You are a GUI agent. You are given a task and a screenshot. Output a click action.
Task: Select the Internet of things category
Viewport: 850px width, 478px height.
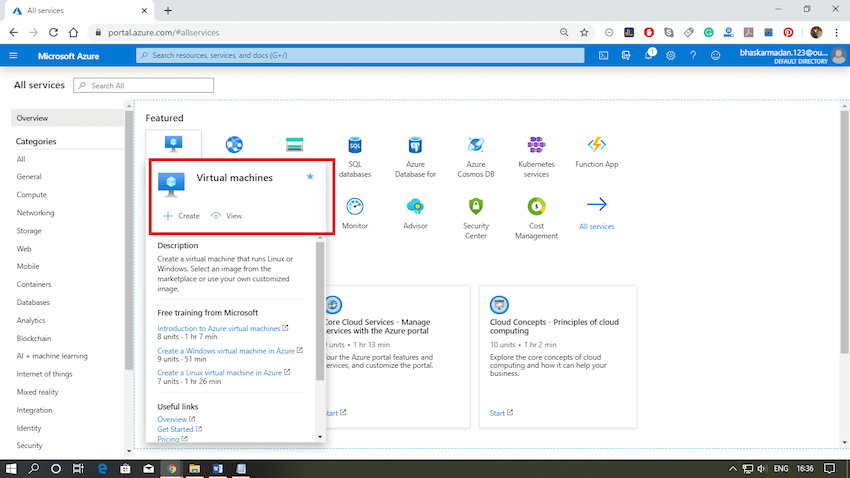click(x=44, y=374)
